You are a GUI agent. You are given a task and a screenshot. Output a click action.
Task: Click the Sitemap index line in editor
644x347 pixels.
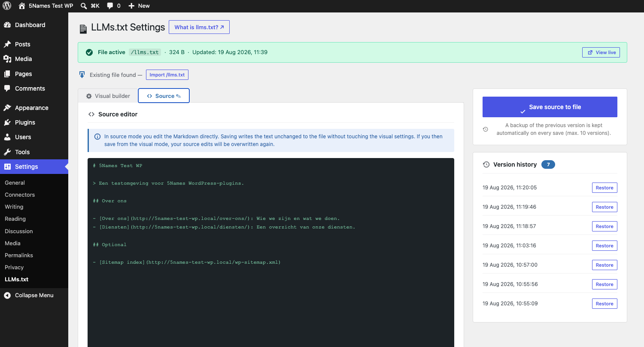[187, 262]
